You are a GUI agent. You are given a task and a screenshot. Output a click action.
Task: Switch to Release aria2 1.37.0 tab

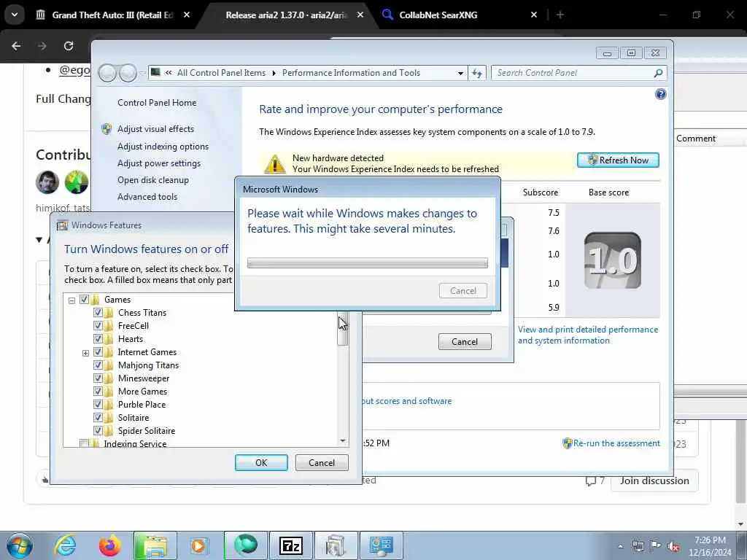tap(286, 15)
